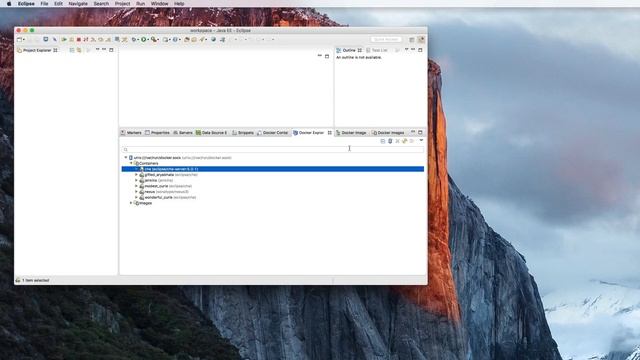The image size is (640, 360).
Task: Click the Collapse All icon in Project Explorer
Action: pyautogui.click(x=72, y=50)
